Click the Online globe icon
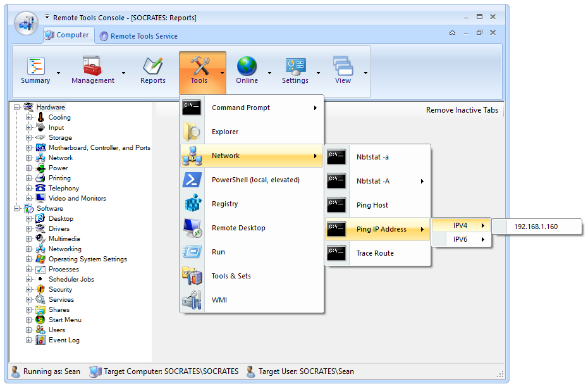588x386 pixels. click(x=247, y=66)
